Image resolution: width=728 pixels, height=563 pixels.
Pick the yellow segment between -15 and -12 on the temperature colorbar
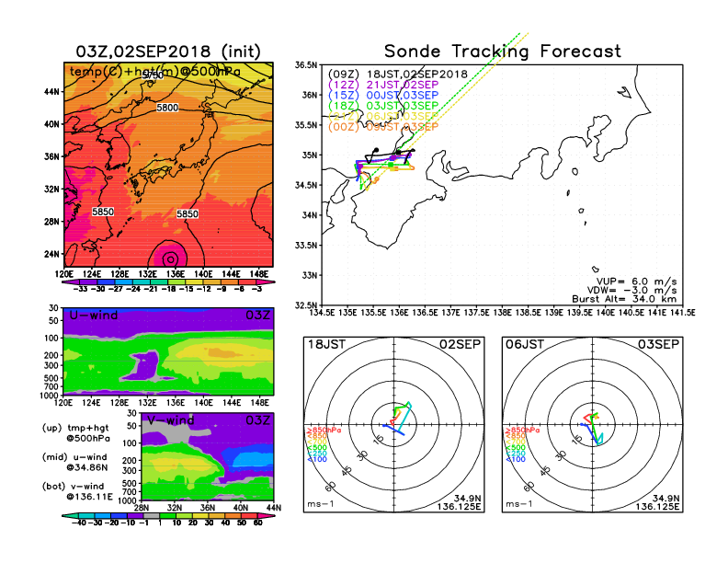[195, 282]
